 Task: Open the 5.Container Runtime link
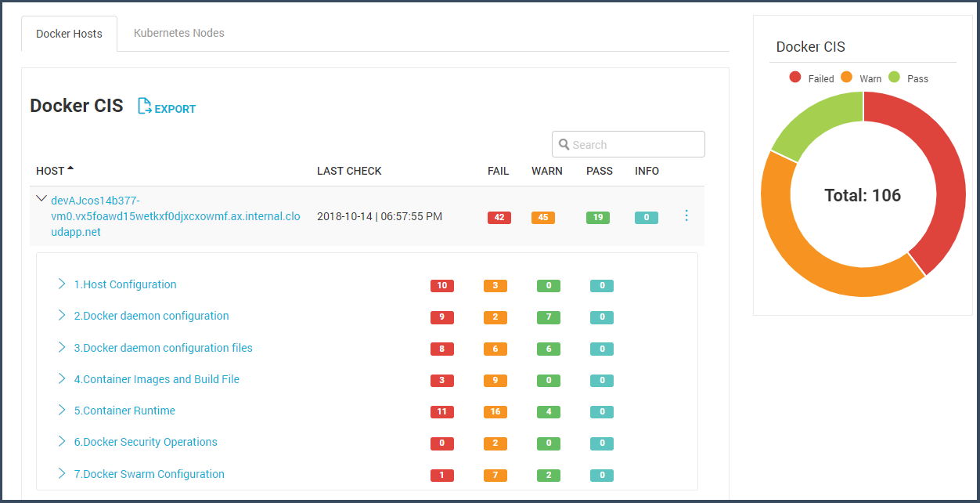pos(124,411)
